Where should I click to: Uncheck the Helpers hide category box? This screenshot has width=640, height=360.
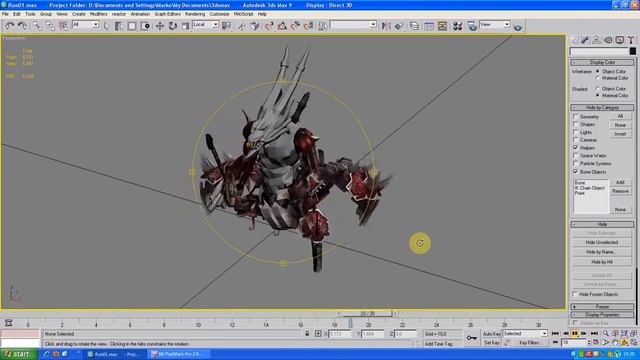576,147
